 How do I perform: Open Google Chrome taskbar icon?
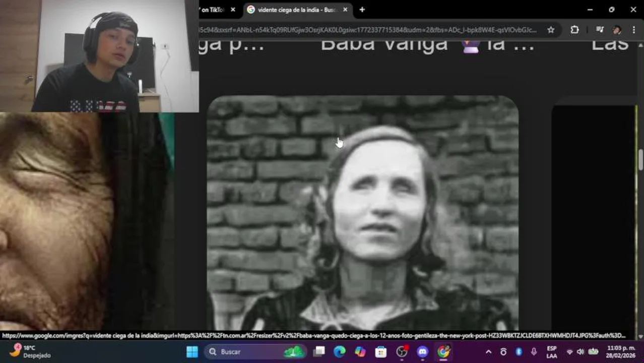click(443, 351)
